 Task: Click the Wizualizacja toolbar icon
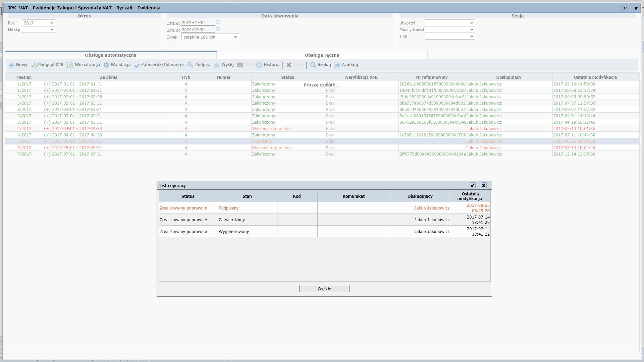click(70, 65)
